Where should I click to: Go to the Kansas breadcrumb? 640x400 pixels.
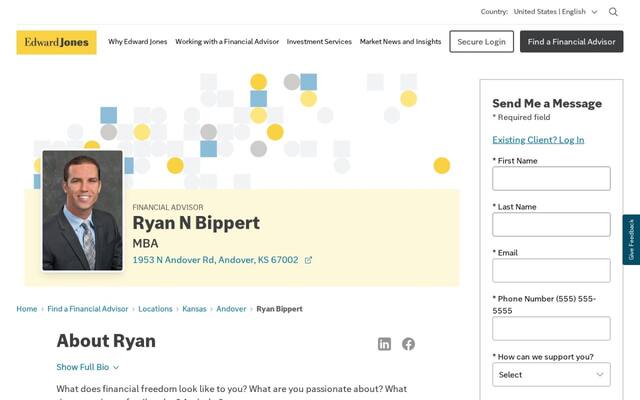coord(194,309)
